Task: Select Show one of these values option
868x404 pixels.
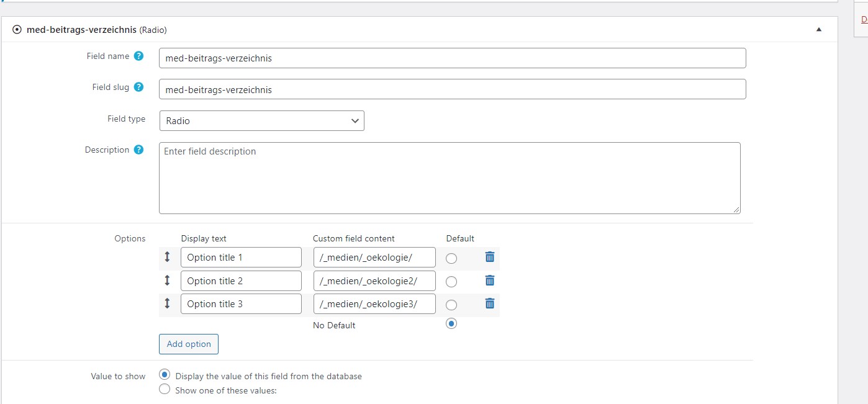Action: tap(165, 389)
